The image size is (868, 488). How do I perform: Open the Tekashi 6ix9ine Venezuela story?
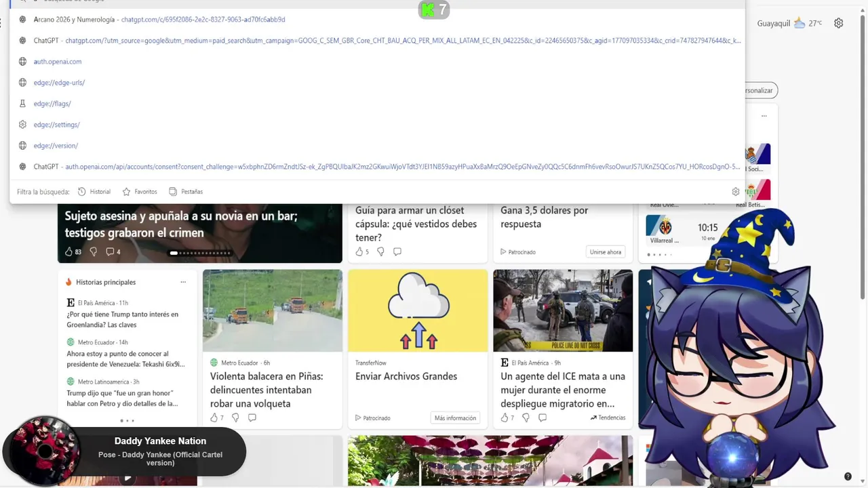(125, 359)
